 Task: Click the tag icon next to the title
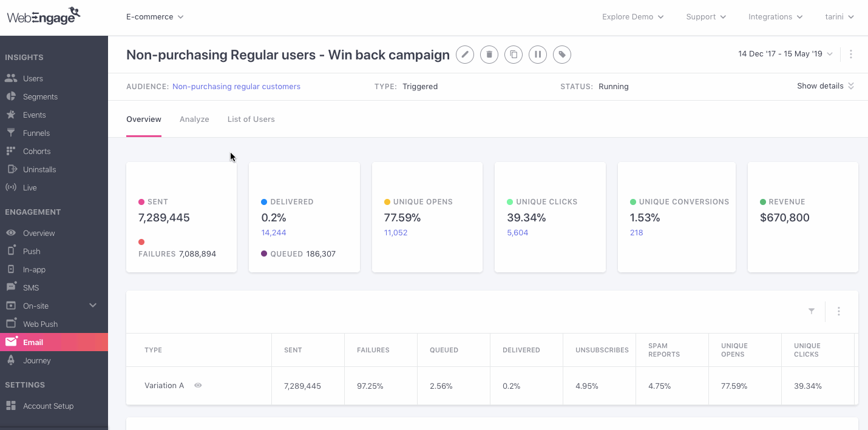point(562,55)
